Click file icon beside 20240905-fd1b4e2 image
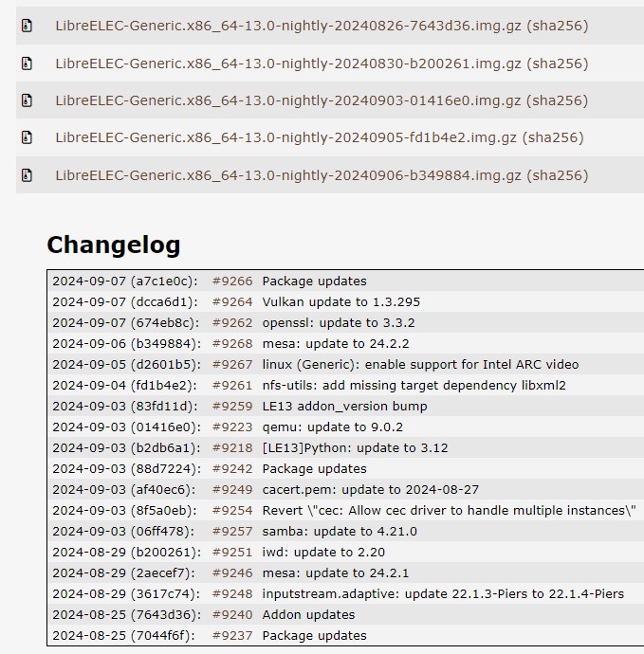644x654 pixels. coord(27,137)
